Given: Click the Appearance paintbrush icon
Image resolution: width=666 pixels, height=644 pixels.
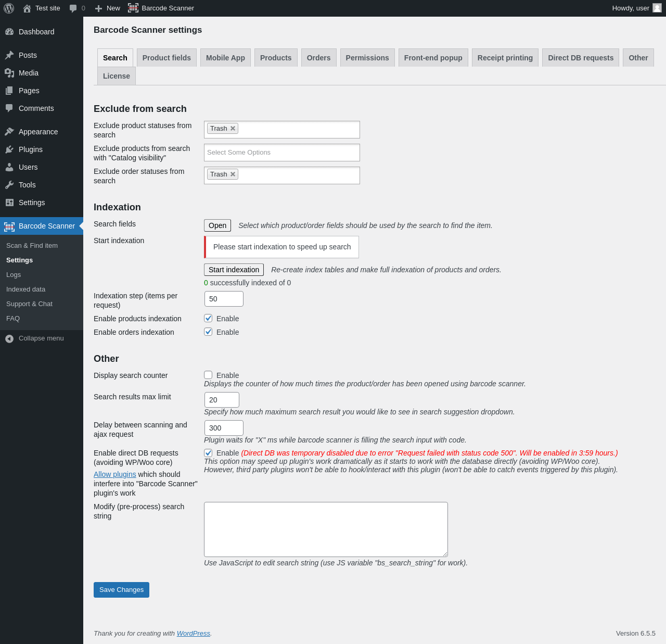Looking at the screenshot, I should [9, 132].
